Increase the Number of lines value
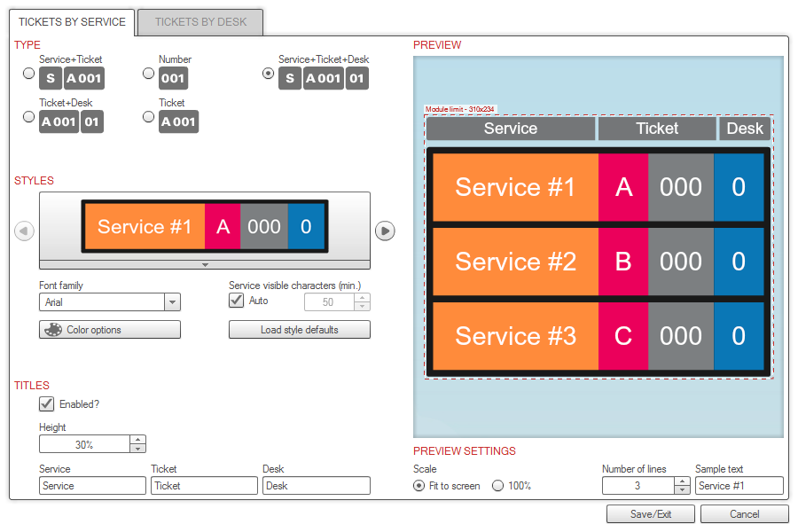This screenshot has height=532, width=798. pyautogui.click(x=682, y=481)
